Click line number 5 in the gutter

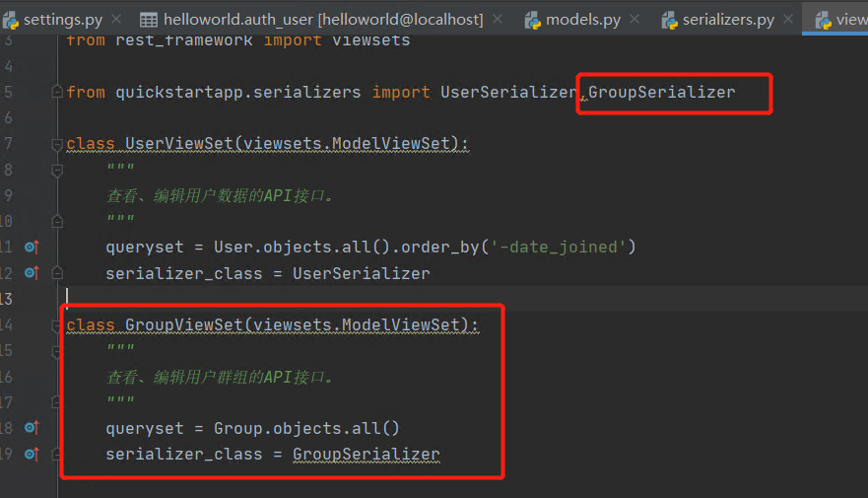pos(8,92)
